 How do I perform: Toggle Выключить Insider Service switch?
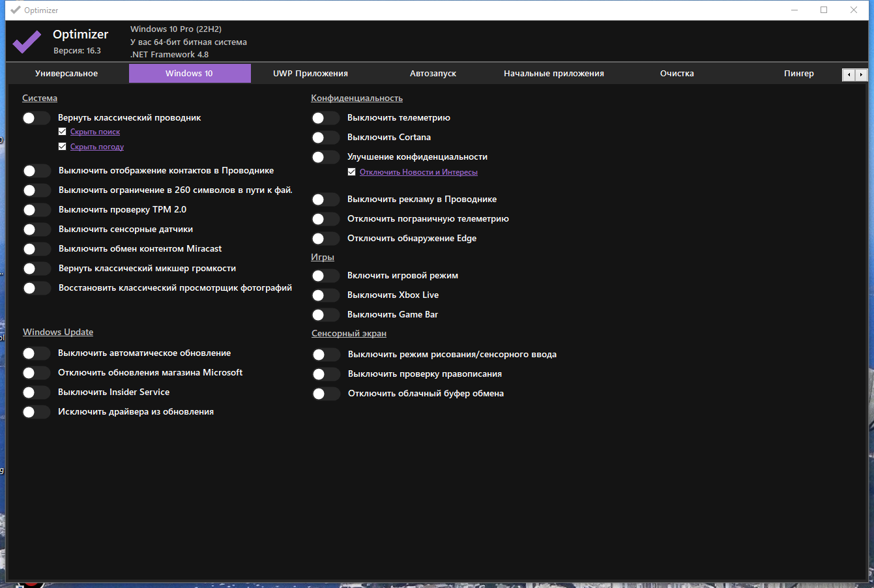click(36, 392)
